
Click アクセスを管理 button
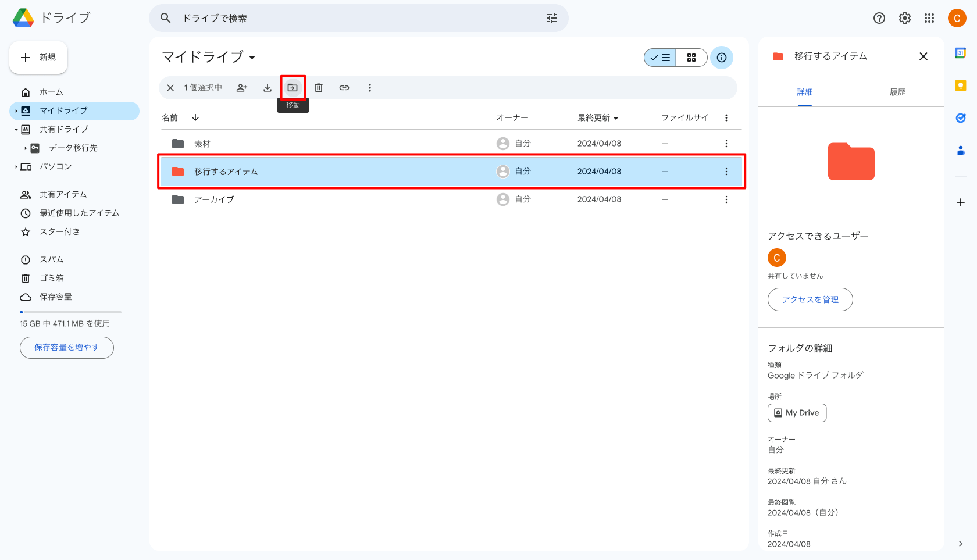(x=810, y=299)
